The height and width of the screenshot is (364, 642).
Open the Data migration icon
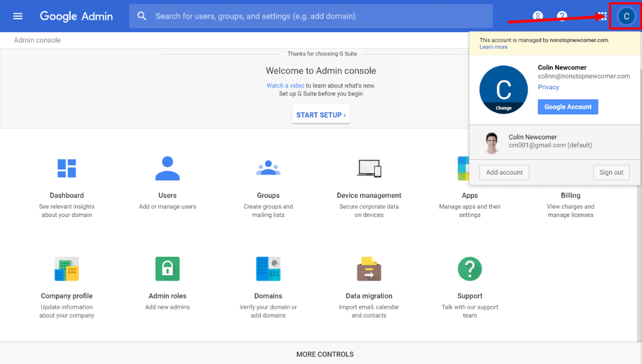pos(369,269)
